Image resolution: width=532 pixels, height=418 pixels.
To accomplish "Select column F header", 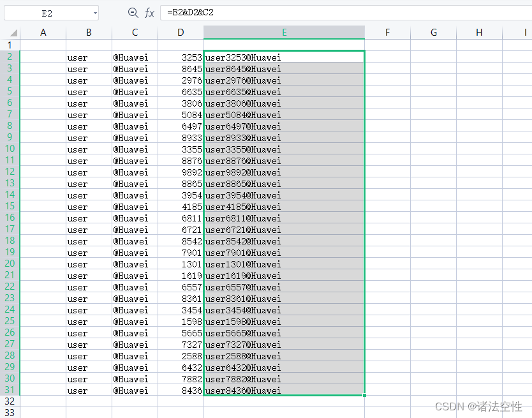I will (387, 33).
